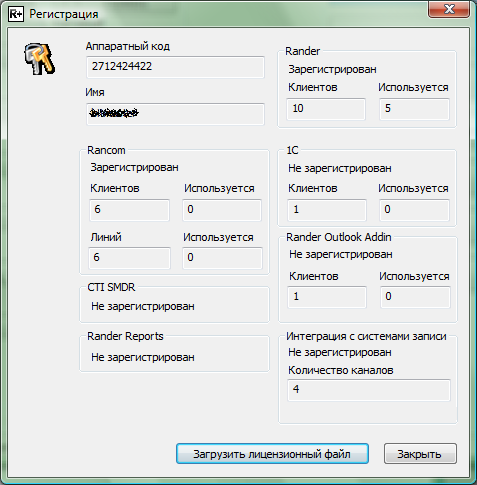Click the Регистрация window title text
Image resolution: width=477 pixels, height=485 pixels.
click(64, 14)
